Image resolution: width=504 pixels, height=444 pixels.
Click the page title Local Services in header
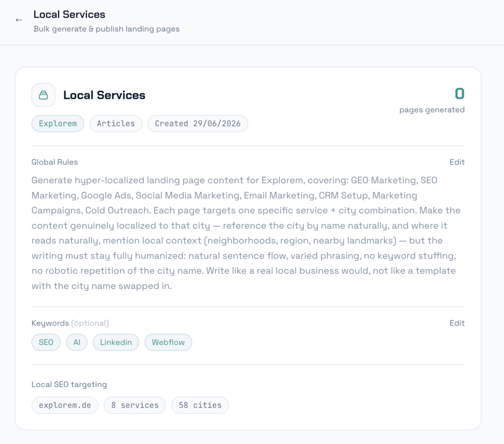tap(70, 15)
